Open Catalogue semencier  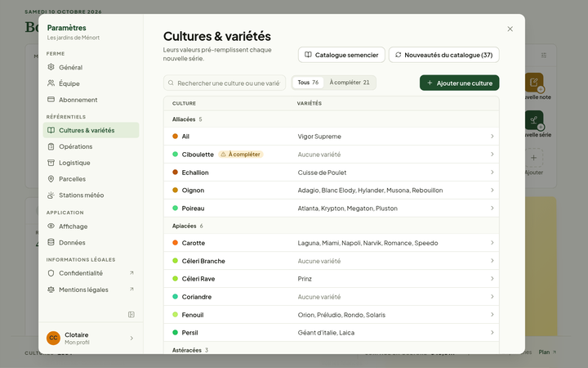tap(341, 55)
